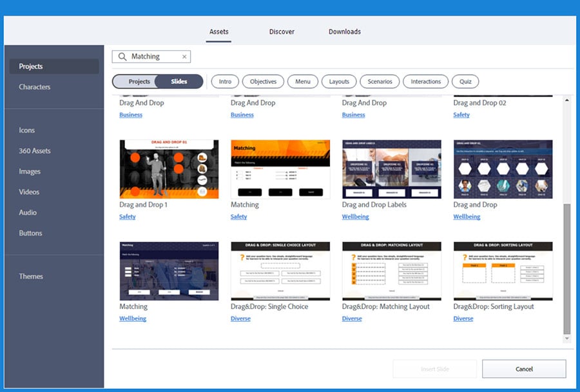Click the vertical scrollbar thumb
Image resolution: width=580 pixels, height=392 pixels.
[566, 268]
